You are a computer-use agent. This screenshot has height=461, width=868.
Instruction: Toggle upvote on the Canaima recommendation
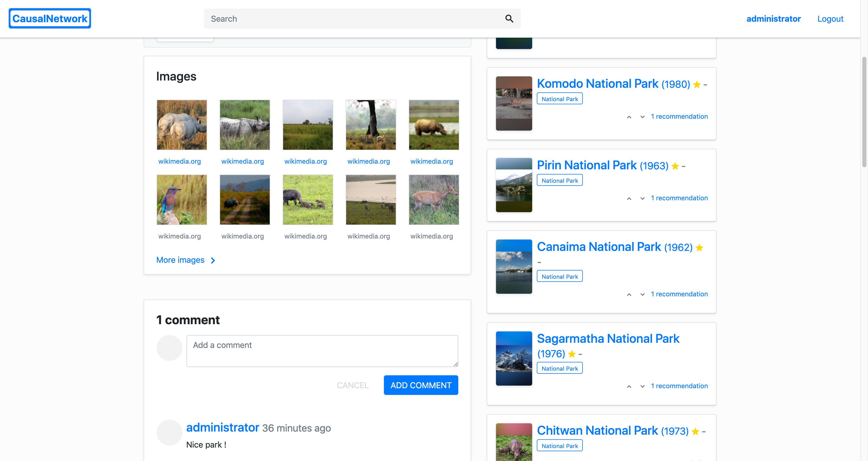pyautogui.click(x=629, y=294)
